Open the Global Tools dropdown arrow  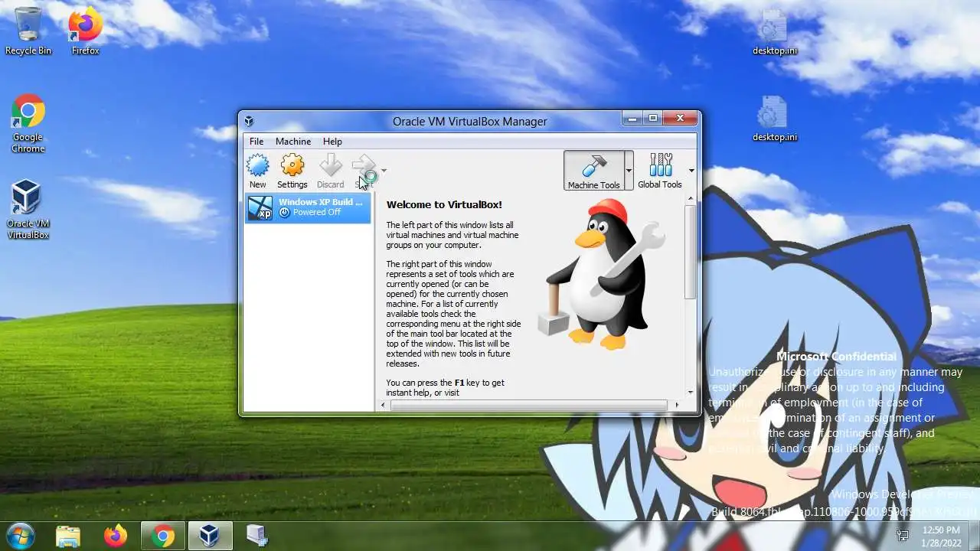[691, 171]
